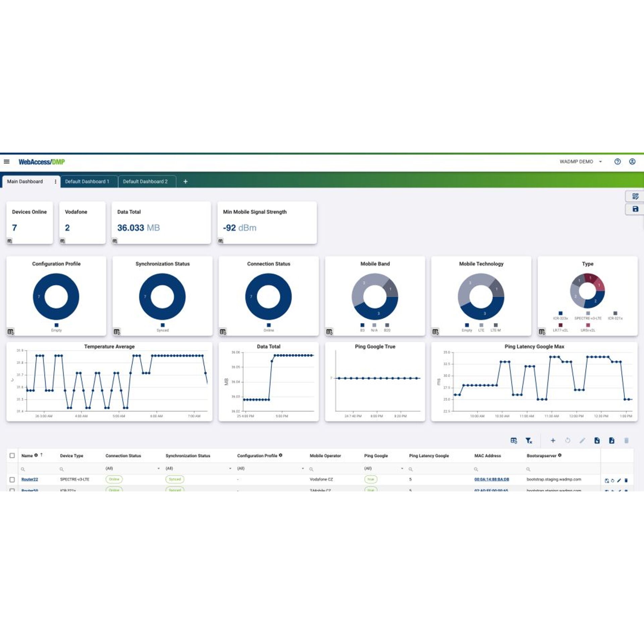Open the Main Dashboard three-dot options
This screenshot has width=644, height=644.
click(55, 181)
